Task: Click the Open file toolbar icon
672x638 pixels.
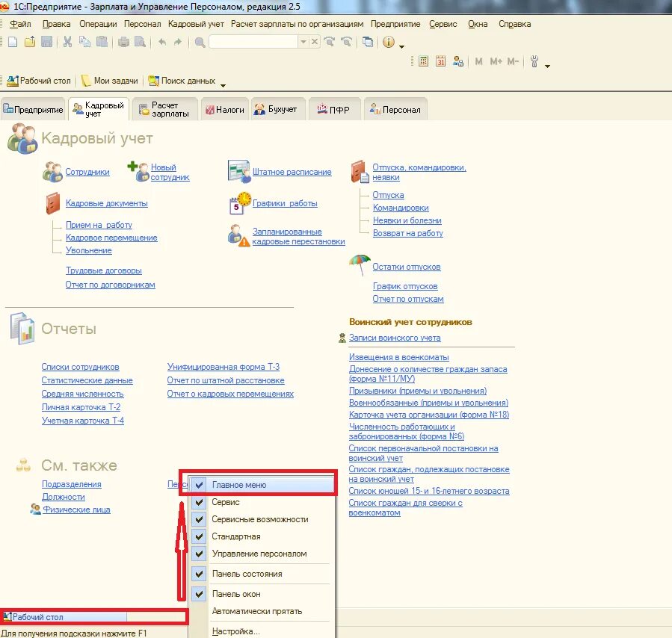Action: (x=30, y=42)
